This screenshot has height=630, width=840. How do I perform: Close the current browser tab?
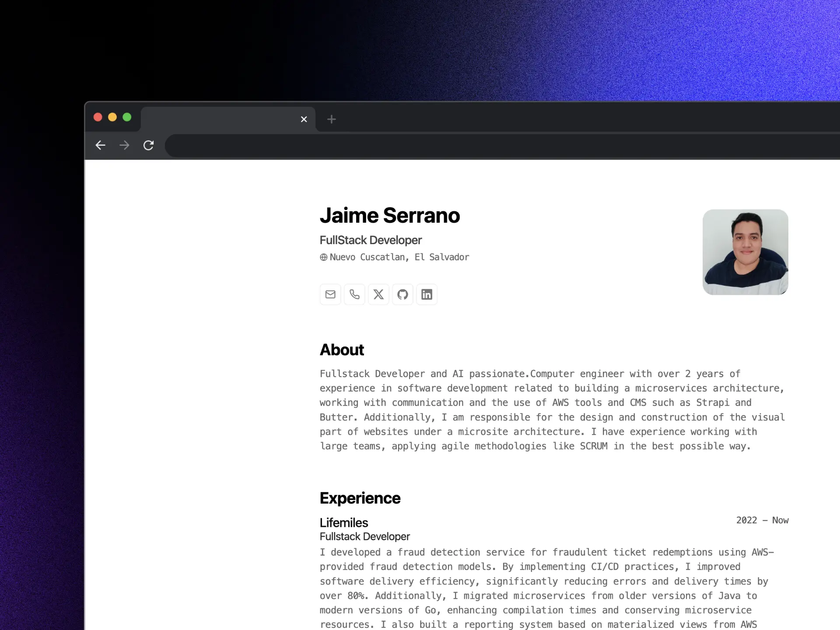click(x=304, y=119)
